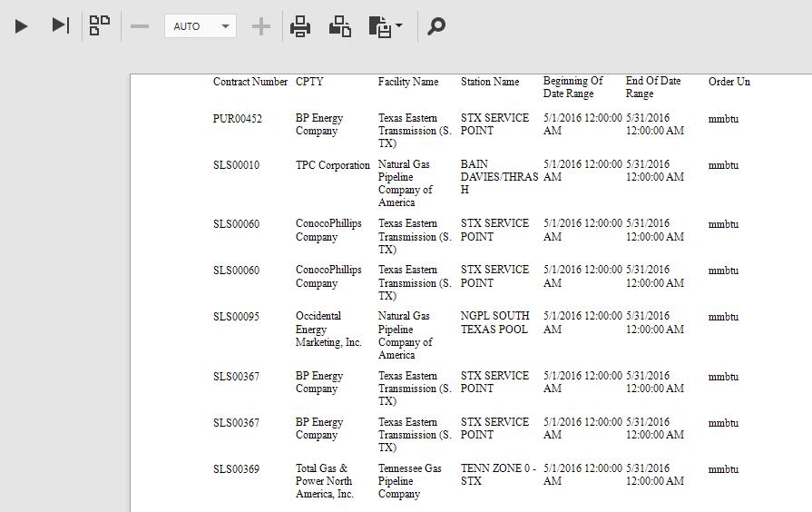Select the SLS00095 contract row
812x512 pixels.
click(x=236, y=317)
